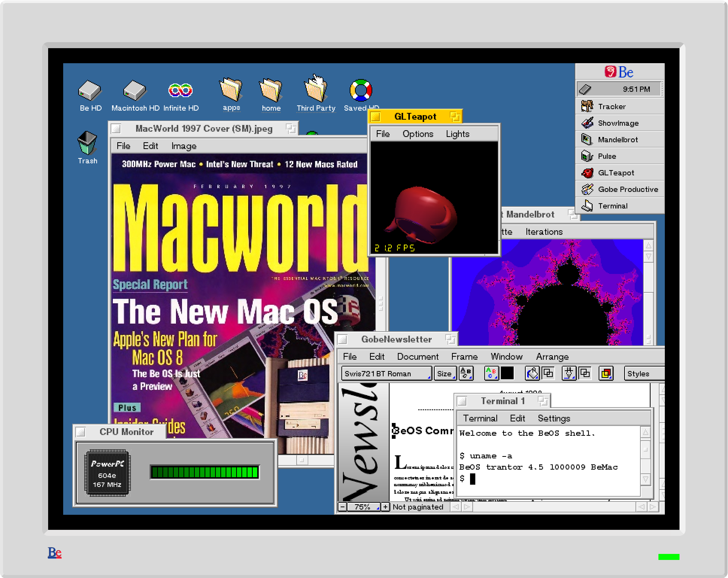The width and height of the screenshot is (728, 578).
Task: Select the Third Party folder icon
Action: tap(315, 89)
